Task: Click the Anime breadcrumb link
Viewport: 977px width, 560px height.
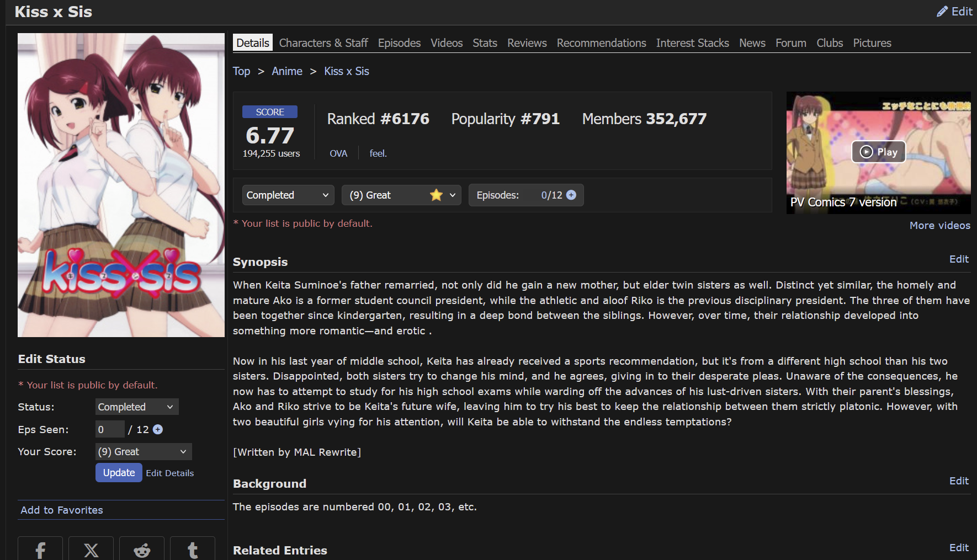Action: tap(287, 71)
